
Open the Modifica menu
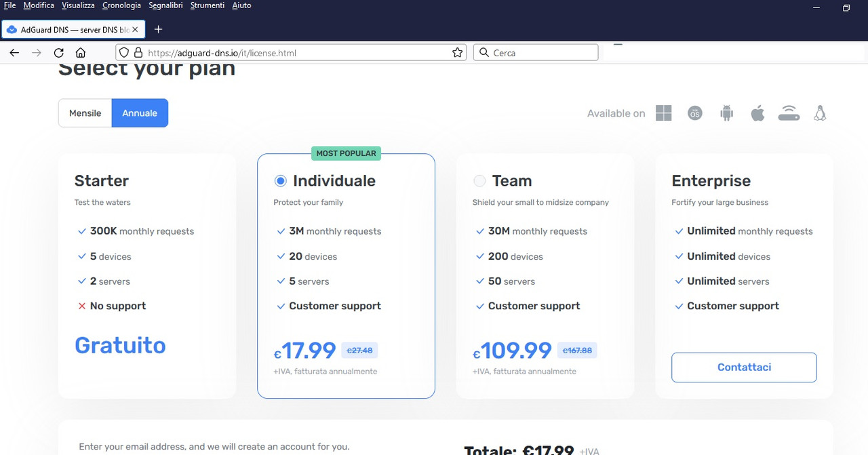point(39,5)
